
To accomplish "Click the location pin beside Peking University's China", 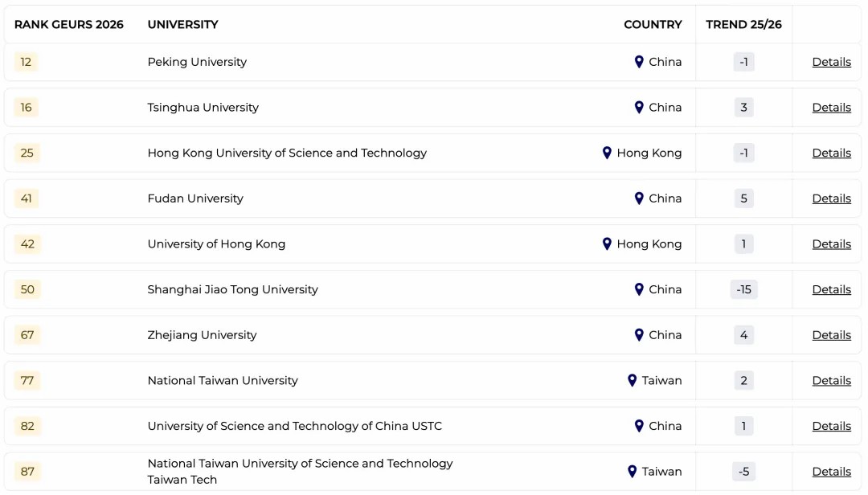I will [x=639, y=62].
